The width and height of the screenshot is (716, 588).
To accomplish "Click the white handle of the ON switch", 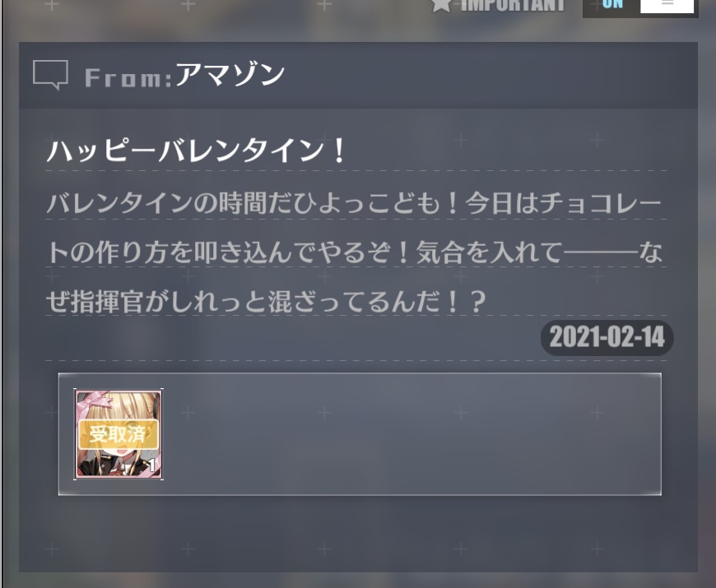I will pyautogui.click(x=667, y=6).
